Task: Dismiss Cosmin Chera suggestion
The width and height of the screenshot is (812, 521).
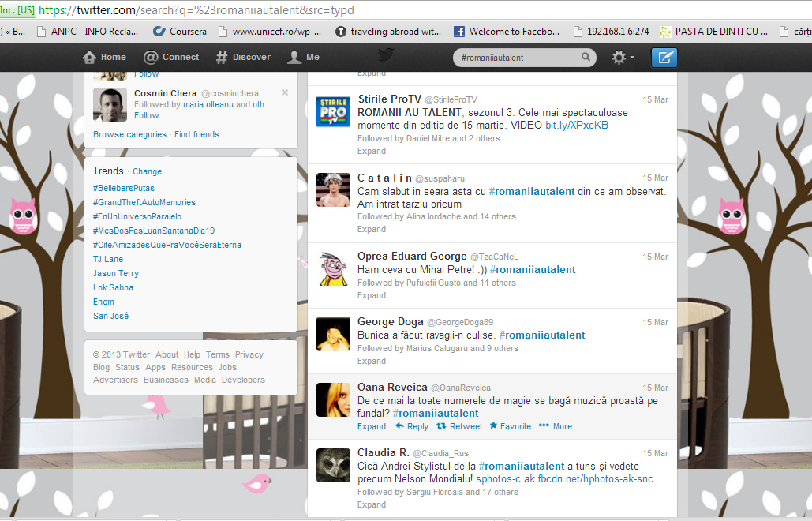Action: [285, 92]
